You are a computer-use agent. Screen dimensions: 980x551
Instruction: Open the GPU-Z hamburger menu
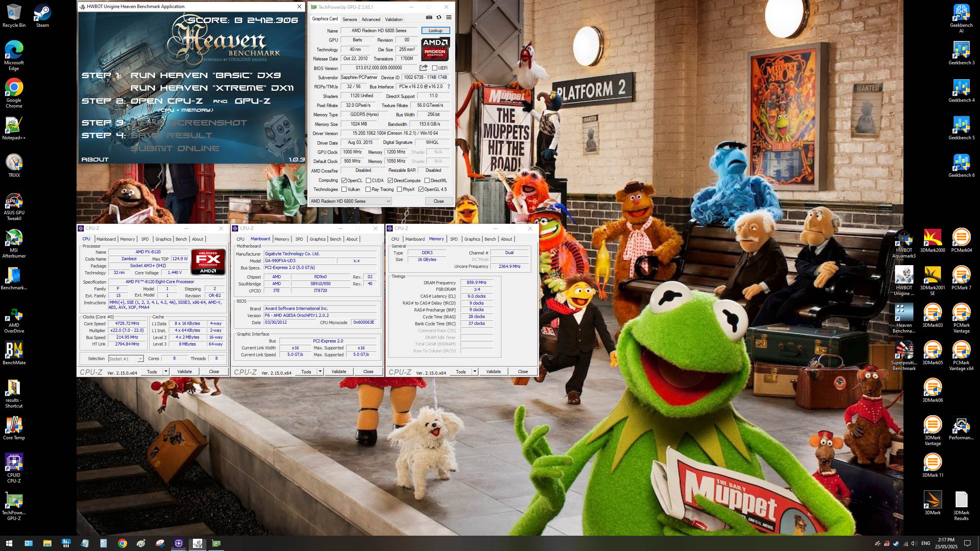449,18
